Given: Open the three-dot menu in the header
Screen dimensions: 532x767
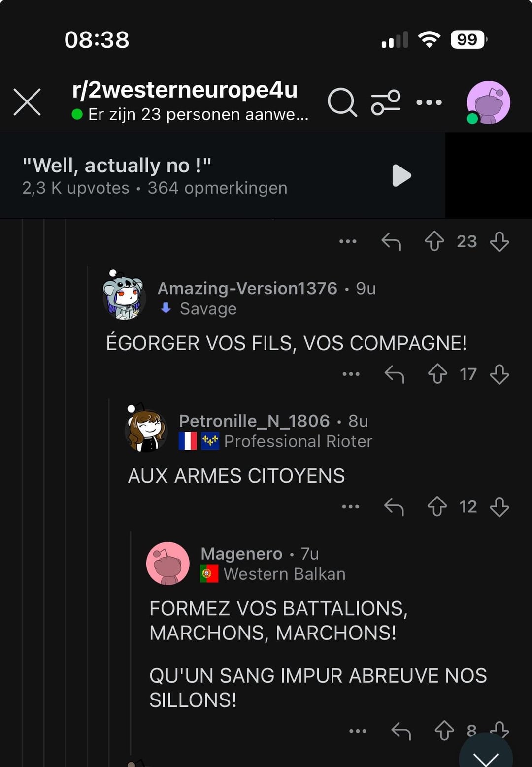Looking at the screenshot, I should (x=429, y=102).
